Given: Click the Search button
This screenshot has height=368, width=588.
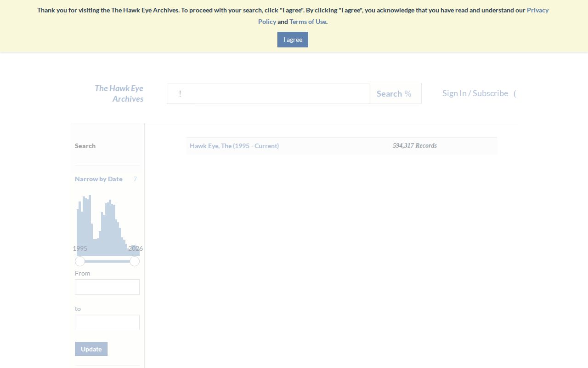Looking at the screenshot, I should click(x=395, y=93).
